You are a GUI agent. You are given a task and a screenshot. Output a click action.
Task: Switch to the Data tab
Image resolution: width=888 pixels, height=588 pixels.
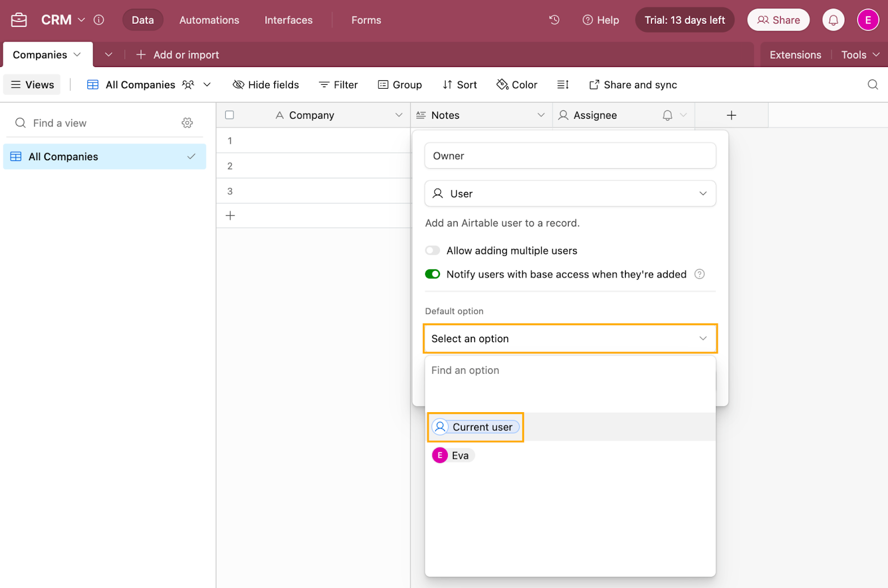[143, 20]
